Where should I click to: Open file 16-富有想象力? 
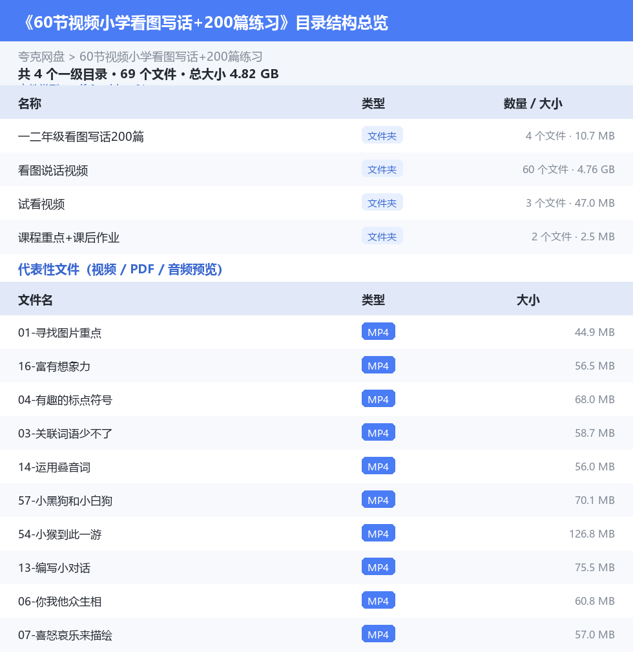click(54, 366)
